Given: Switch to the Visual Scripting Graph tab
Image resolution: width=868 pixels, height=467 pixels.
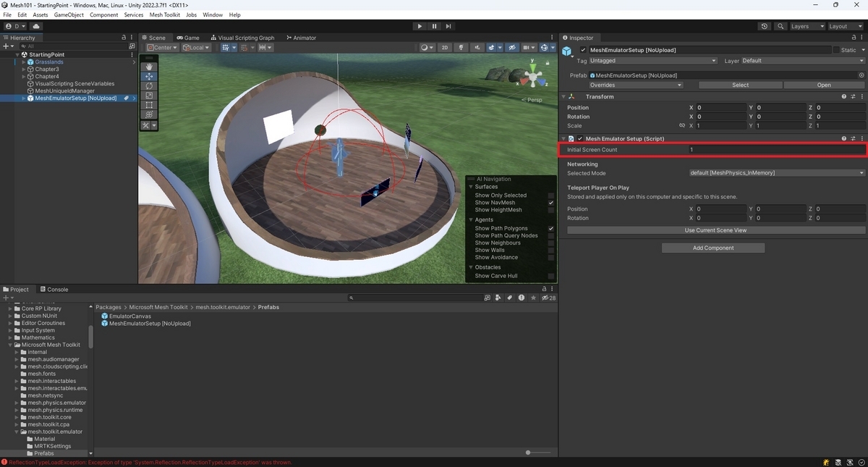Looking at the screenshot, I should 242,38.
